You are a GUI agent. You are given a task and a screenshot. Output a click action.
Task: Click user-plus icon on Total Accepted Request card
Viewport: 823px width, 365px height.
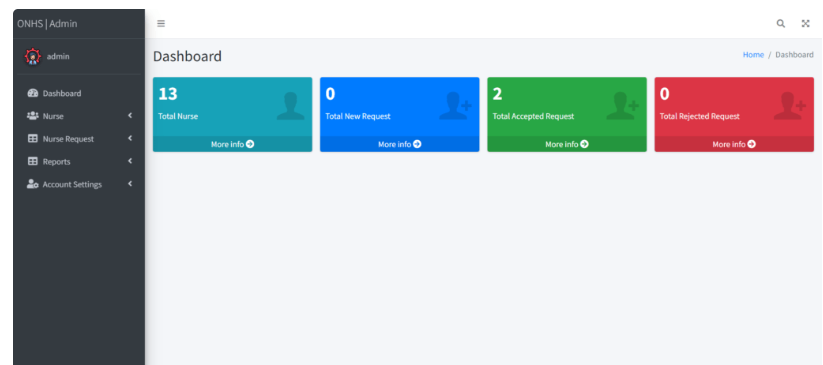pos(622,106)
